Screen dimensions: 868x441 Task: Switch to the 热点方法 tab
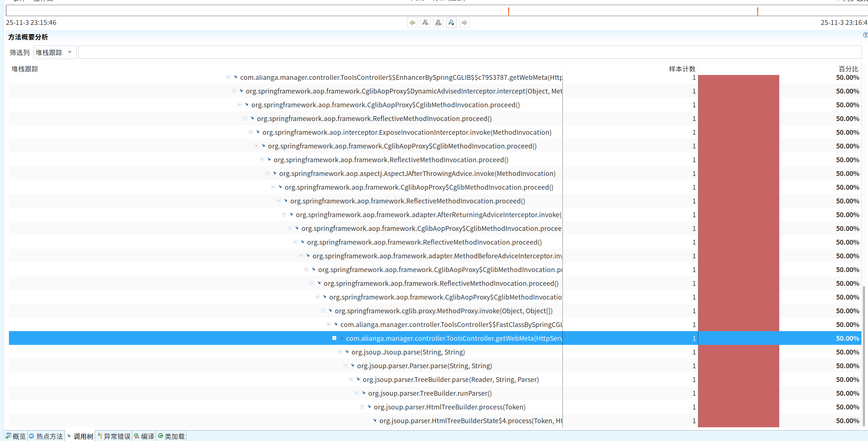tap(46, 436)
